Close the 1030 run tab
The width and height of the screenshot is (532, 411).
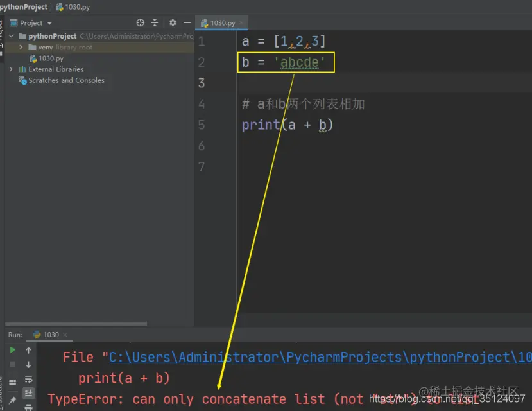(65, 335)
